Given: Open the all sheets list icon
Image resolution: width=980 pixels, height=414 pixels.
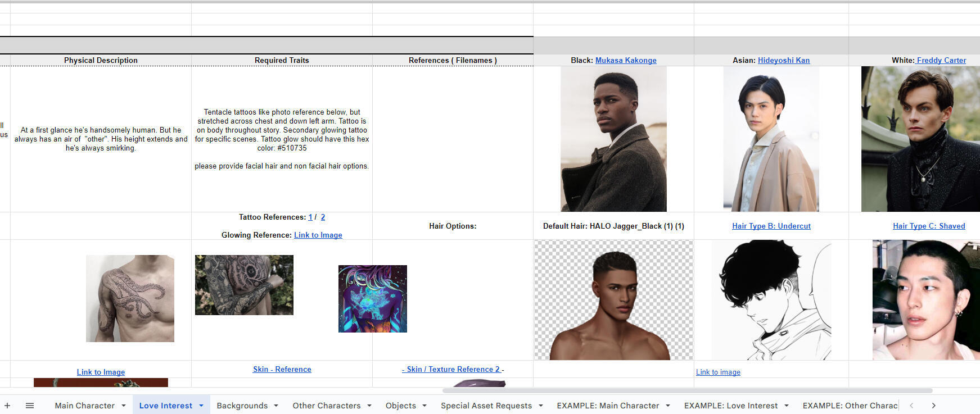Looking at the screenshot, I should pos(30,406).
